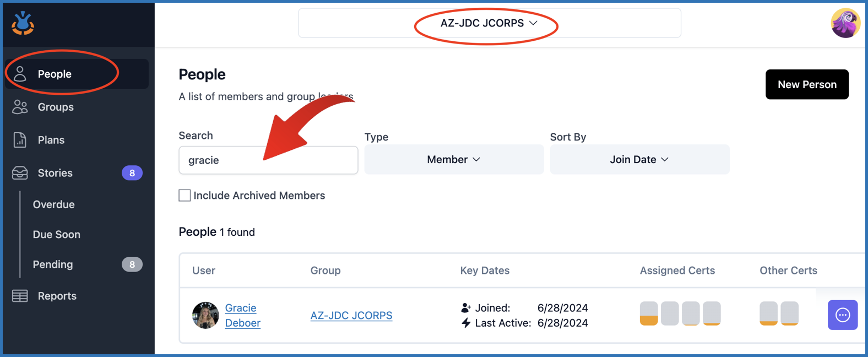This screenshot has width=868, height=357.
Task: Open the Type Member dropdown
Action: (x=454, y=160)
